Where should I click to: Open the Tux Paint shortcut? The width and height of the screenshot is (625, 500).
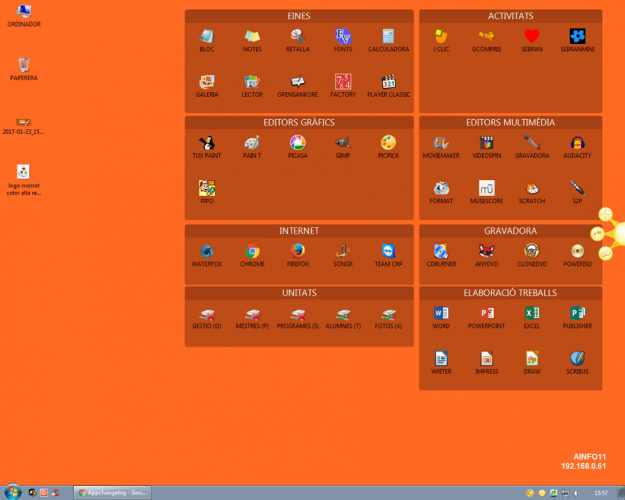pyautogui.click(x=206, y=144)
